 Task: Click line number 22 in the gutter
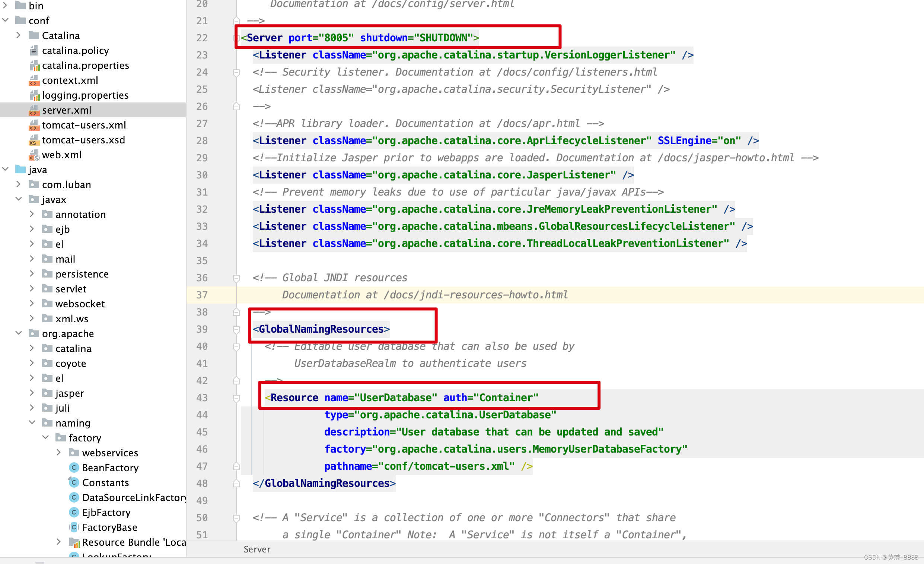[202, 38]
